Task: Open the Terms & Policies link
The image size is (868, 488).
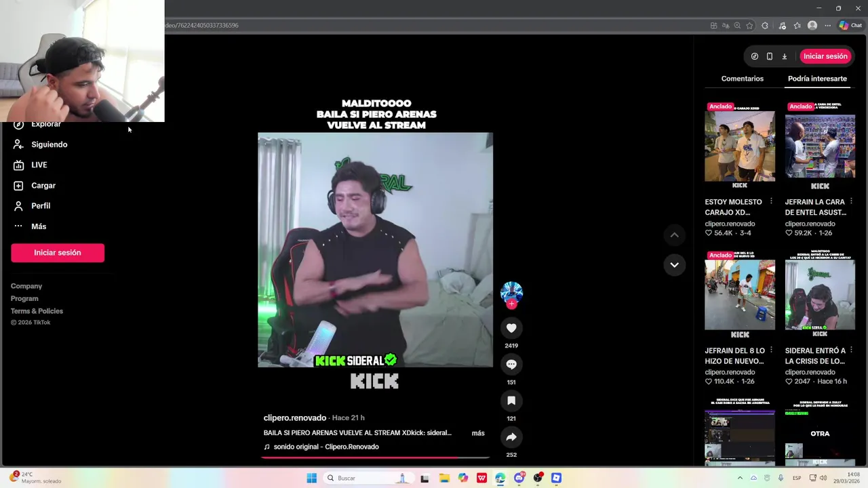Action: tap(37, 311)
